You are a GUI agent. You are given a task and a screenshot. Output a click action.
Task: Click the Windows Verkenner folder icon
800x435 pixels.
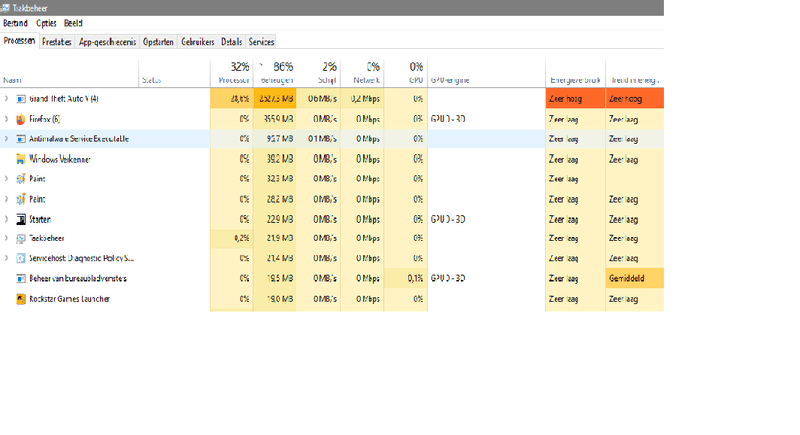pos(20,159)
